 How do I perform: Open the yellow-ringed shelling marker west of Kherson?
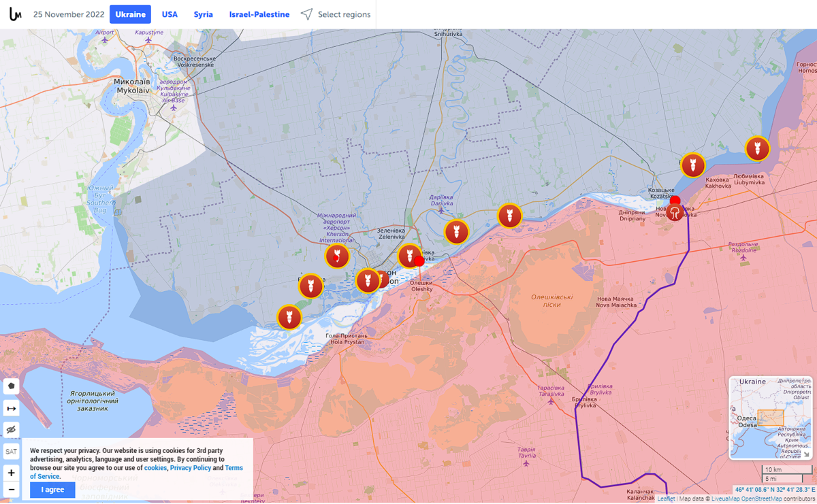pyautogui.click(x=310, y=286)
